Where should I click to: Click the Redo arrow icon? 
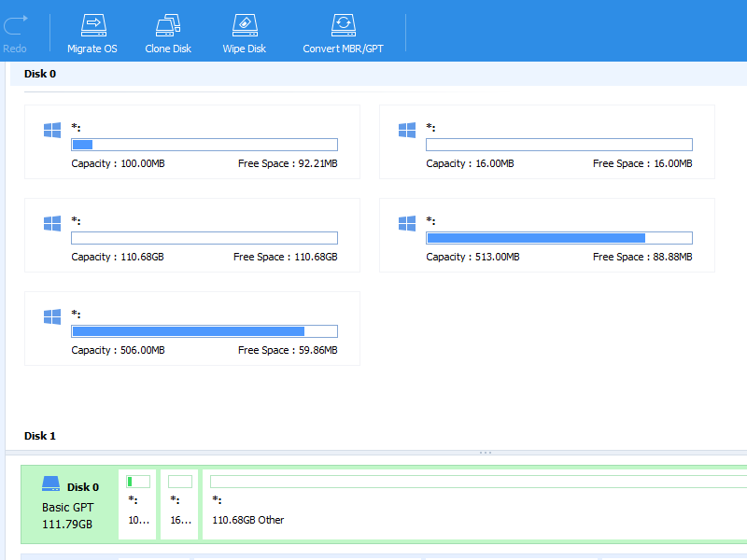[14, 25]
